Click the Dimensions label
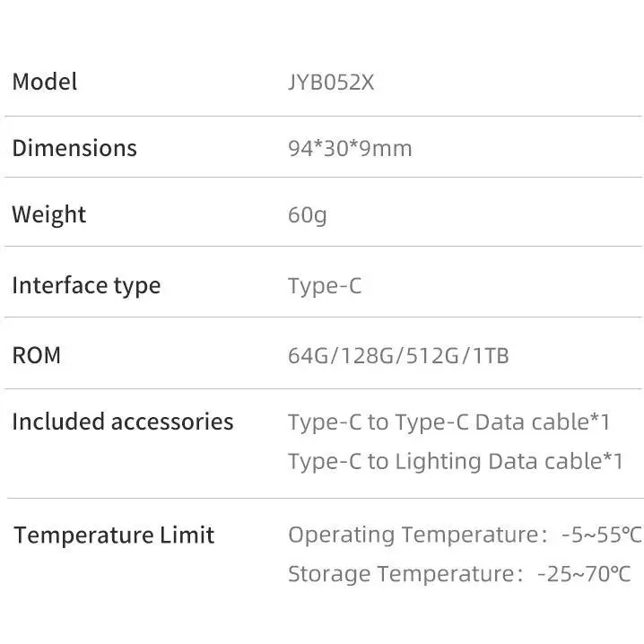Screen dimensions: 644x644 click(74, 148)
